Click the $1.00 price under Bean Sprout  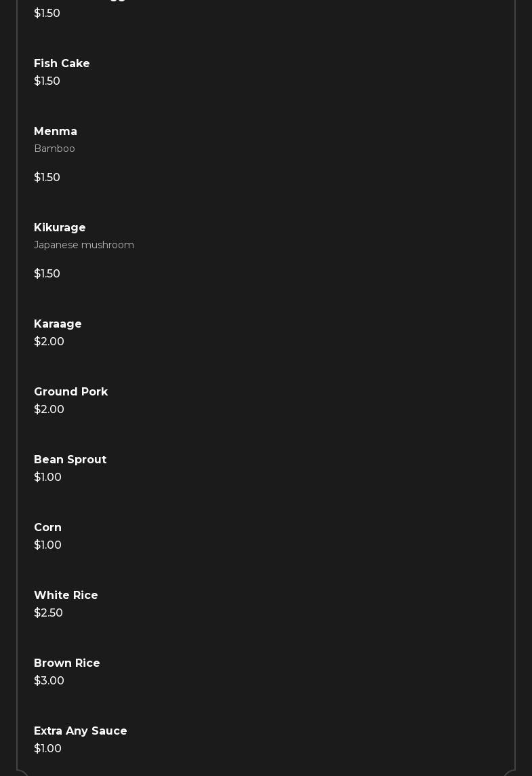[47, 478]
